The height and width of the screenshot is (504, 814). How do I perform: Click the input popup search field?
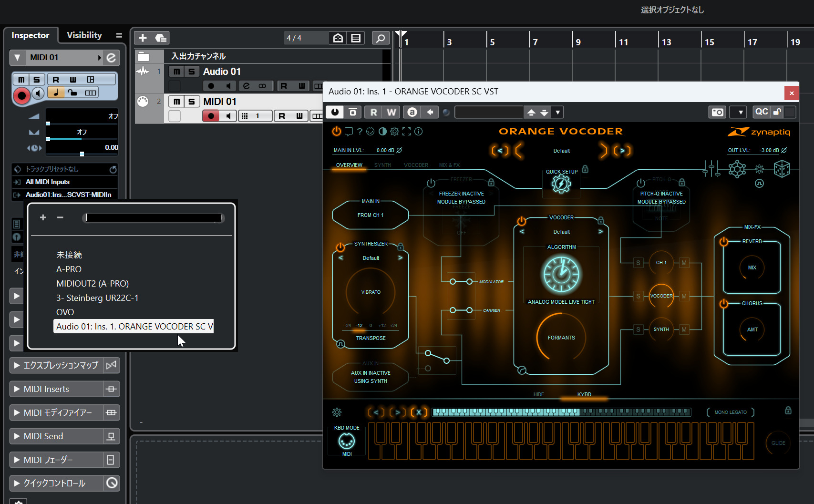(x=153, y=218)
